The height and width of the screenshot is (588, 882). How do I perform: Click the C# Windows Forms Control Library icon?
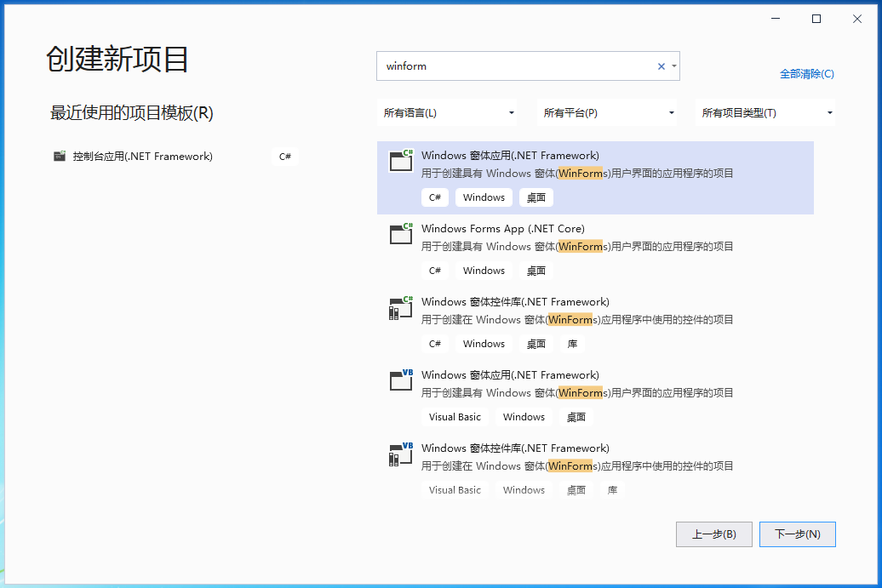(401, 308)
